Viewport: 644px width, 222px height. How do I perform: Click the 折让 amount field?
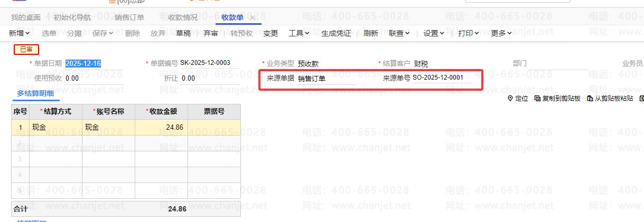[210, 78]
